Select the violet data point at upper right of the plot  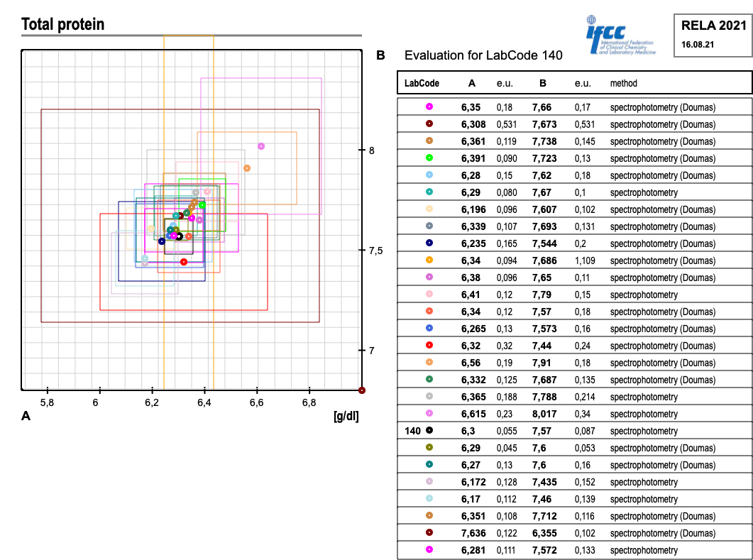[x=261, y=146]
